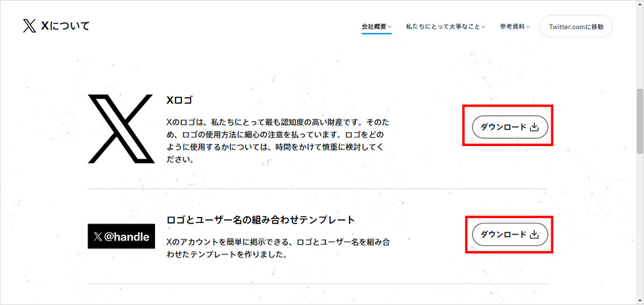
Task: Select the ロゴとユーザー名の組み合わせテンプレート heading
Action: coord(260,220)
